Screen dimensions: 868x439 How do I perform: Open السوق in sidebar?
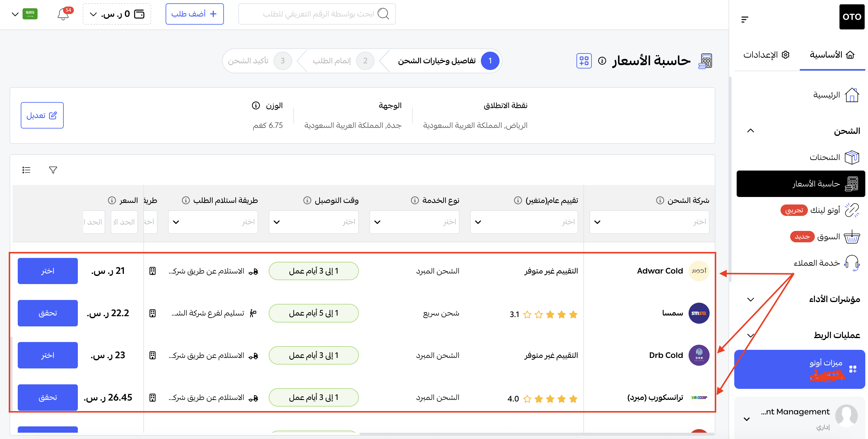[825, 237]
